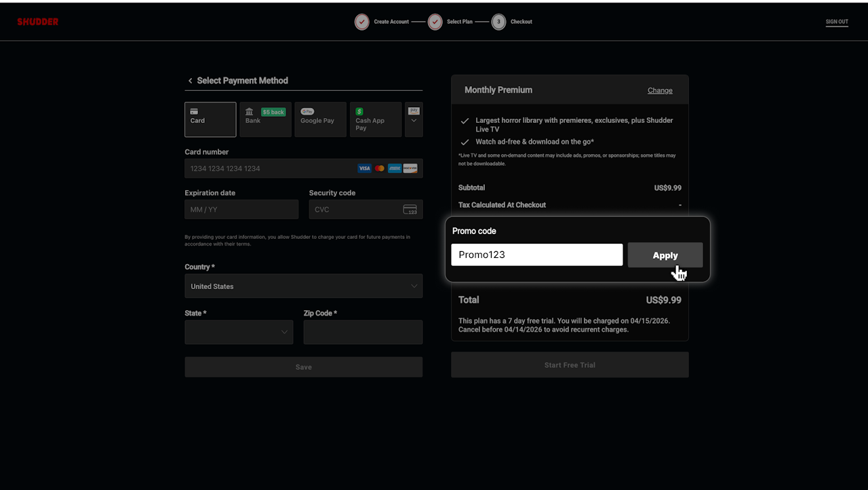Focus the Card number field
Screen dimensions: 868x490
304,168
